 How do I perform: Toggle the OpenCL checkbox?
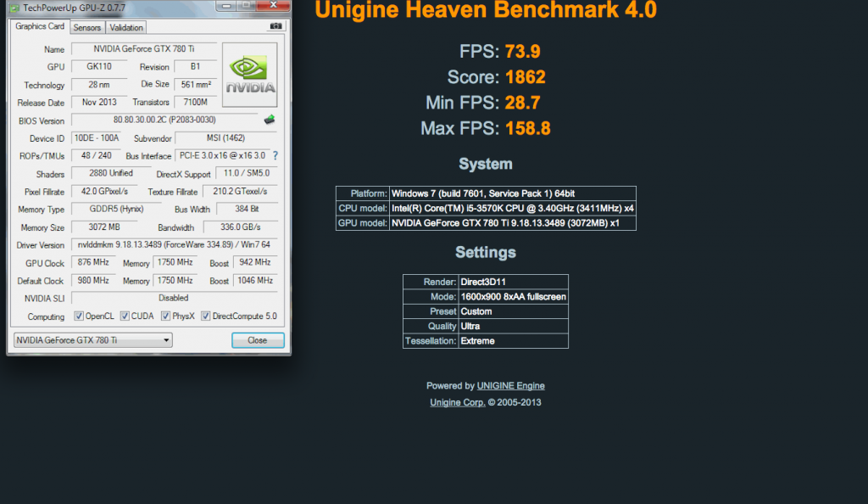coord(79,316)
